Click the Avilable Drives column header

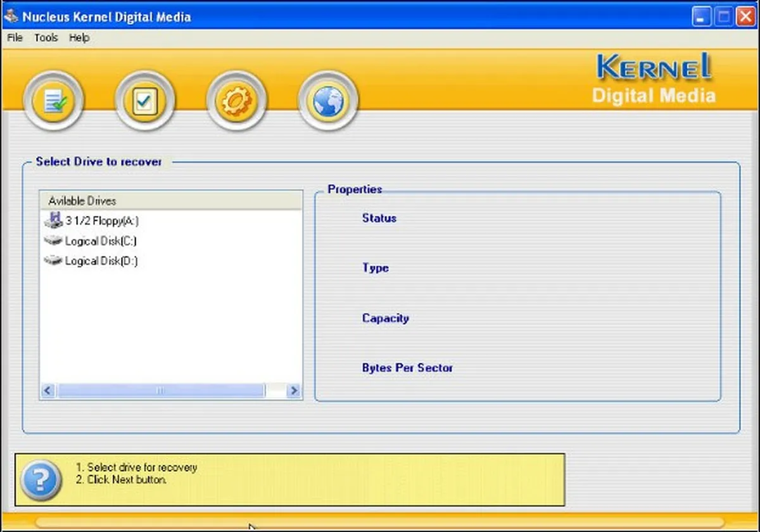click(x=171, y=201)
